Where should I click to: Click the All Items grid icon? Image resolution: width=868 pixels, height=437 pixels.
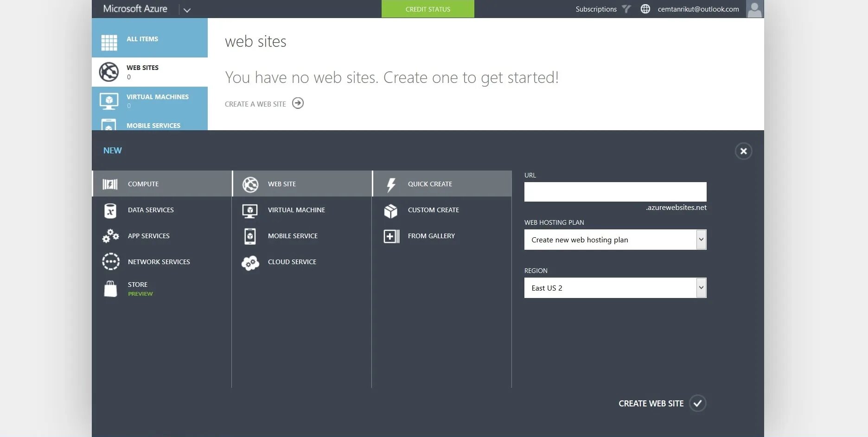tap(109, 43)
